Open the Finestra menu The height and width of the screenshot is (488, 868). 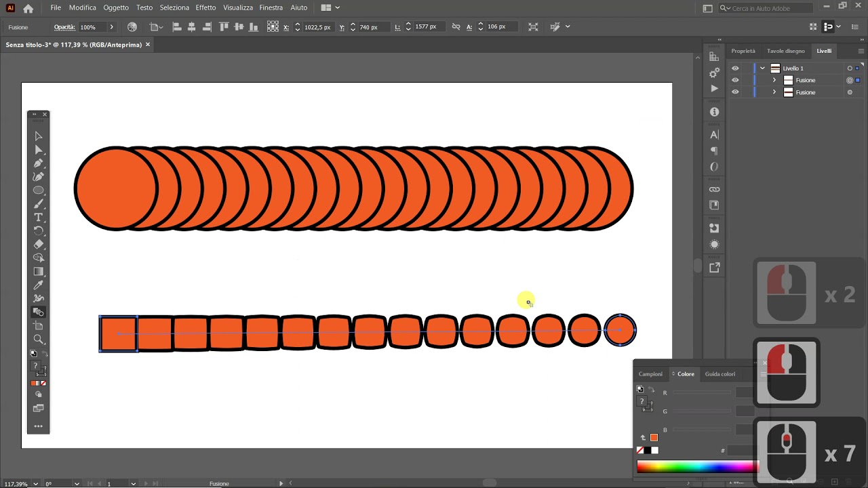tap(271, 7)
